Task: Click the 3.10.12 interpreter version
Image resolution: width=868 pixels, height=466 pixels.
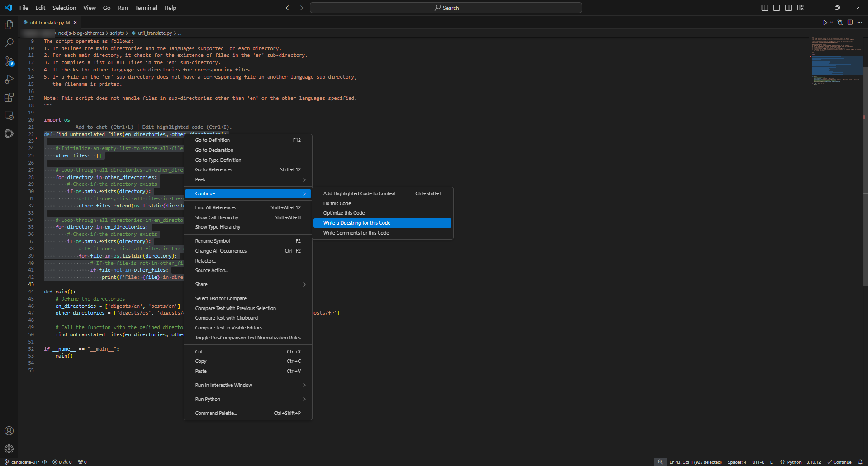Action: (813, 462)
